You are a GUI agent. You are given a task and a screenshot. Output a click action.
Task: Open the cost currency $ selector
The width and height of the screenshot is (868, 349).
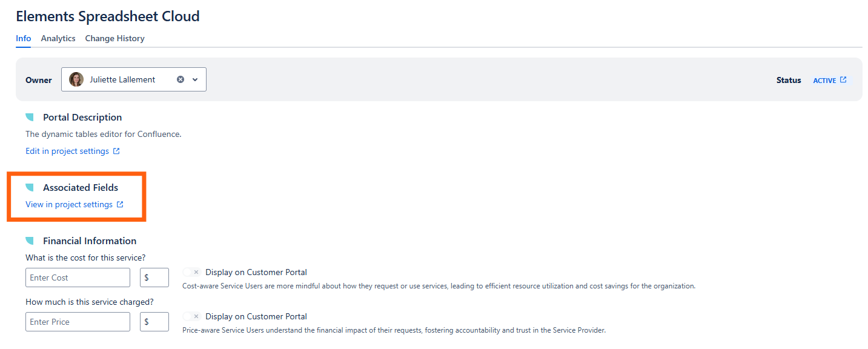pyautogui.click(x=154, y=278)
